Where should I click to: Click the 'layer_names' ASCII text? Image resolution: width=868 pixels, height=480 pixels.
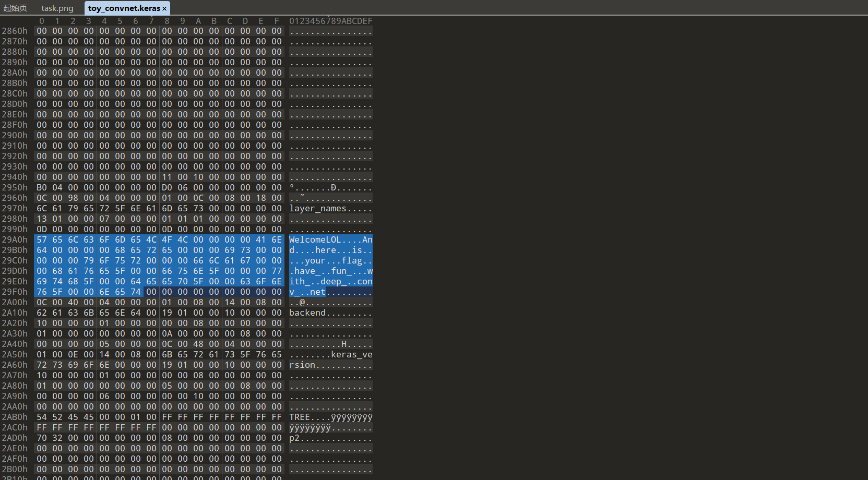pos(318,209)
